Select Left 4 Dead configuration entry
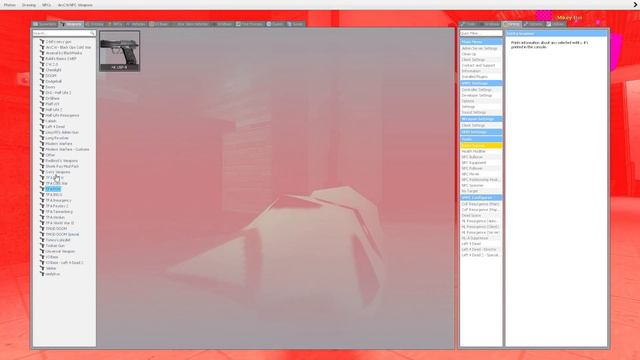Image resolution: width=640 pixels, height=360 pixels. coord(481,244)
